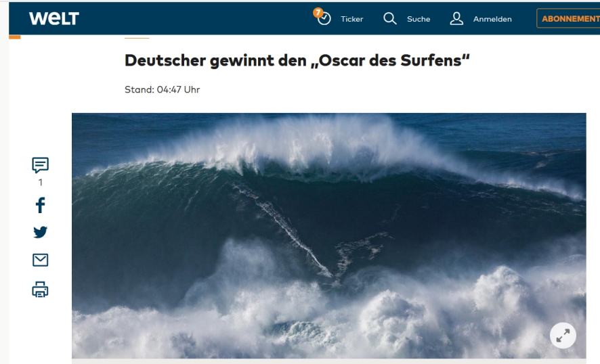Image resolution: width=600 pixels, height=364 pixels.
Task: Click the orange notification badge 7
Action: (x=318, y=13)
